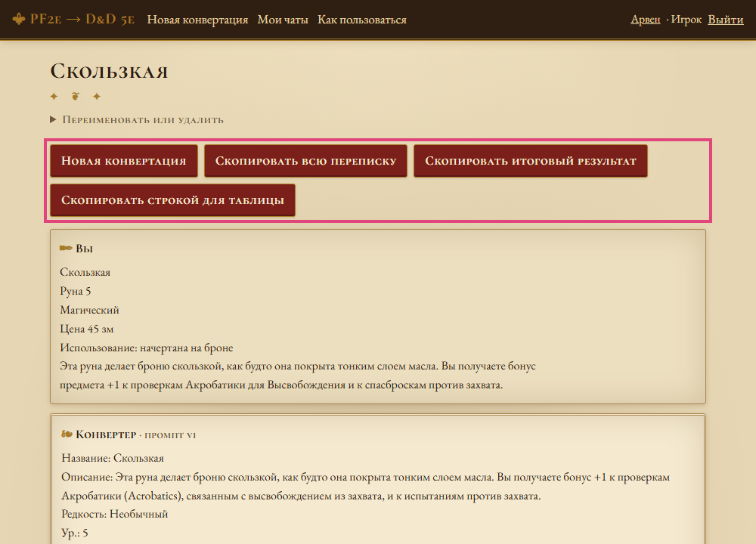756x544 pixels.
Task: Click the Конвертер промпт v1 response header
Action: click(x=129, y=434)
